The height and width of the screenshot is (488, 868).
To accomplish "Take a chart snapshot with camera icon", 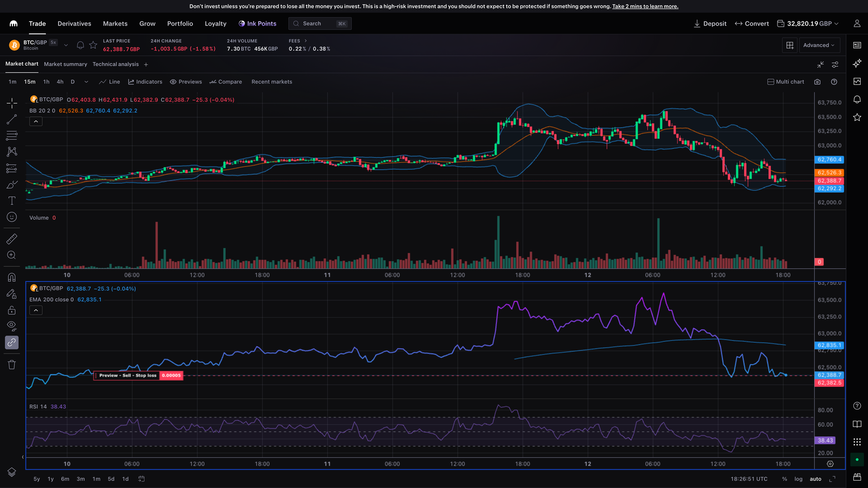I will [817, 82].
